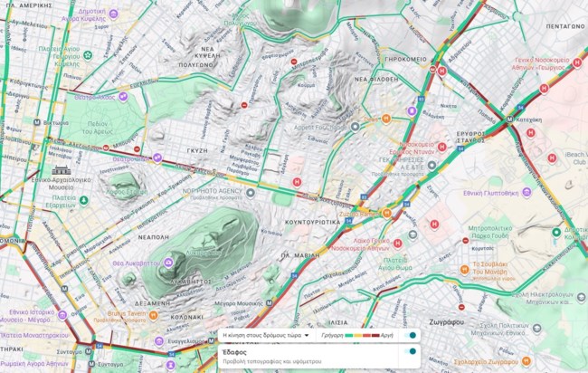Select the Λαϊκό Γενικό Νοσοκομείο hospital pin
588x373 pixels.
[397, 244]
